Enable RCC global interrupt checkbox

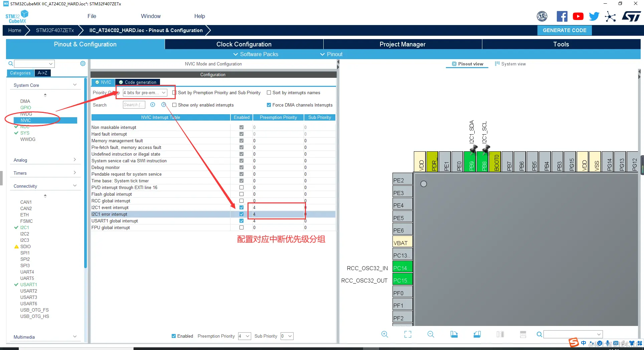pos(241,201)
